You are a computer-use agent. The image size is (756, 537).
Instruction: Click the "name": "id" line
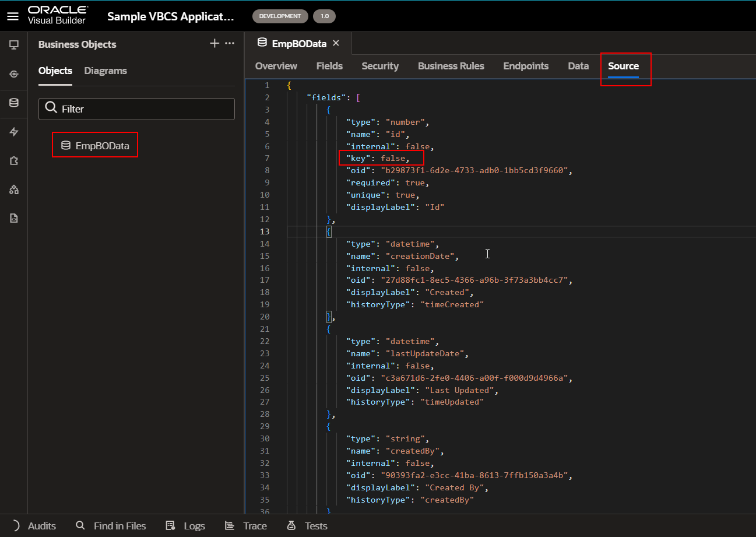(x=378, y=134)
